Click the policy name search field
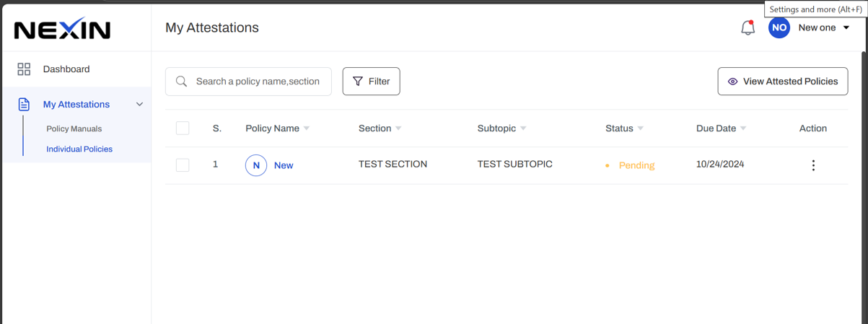This screenshot has width=868, height=324. click(x=257, y=82)
